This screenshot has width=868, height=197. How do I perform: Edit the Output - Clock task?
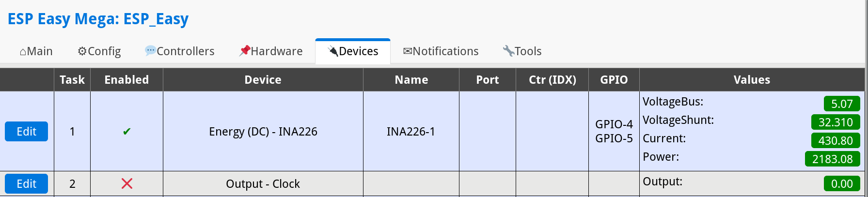(x=26, y=184)
